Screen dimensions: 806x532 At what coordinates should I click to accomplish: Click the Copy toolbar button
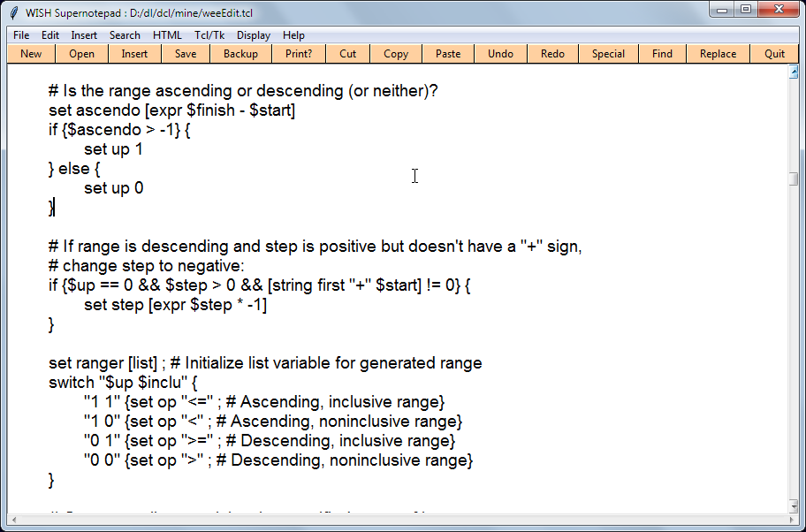pyautogui.click(x=396, y=54)
